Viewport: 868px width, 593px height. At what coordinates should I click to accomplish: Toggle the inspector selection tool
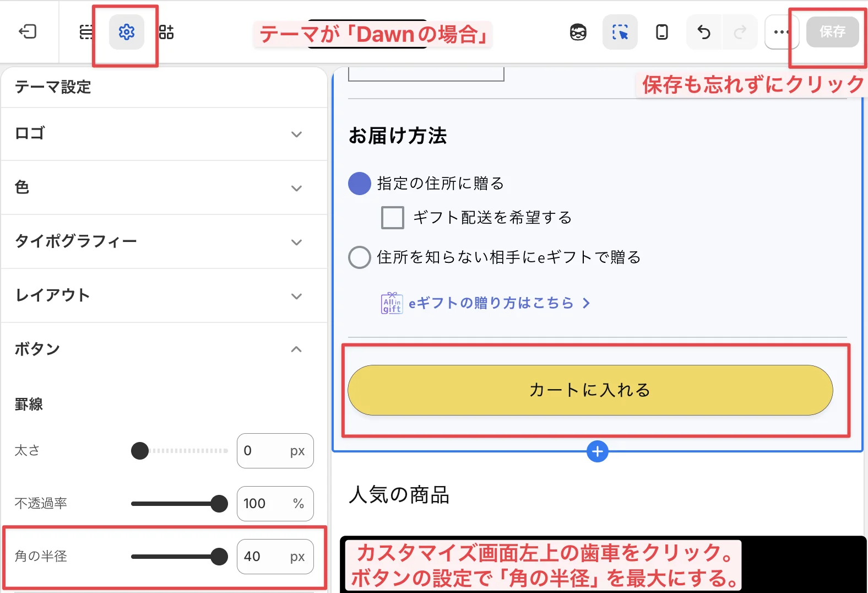point(620,33)
